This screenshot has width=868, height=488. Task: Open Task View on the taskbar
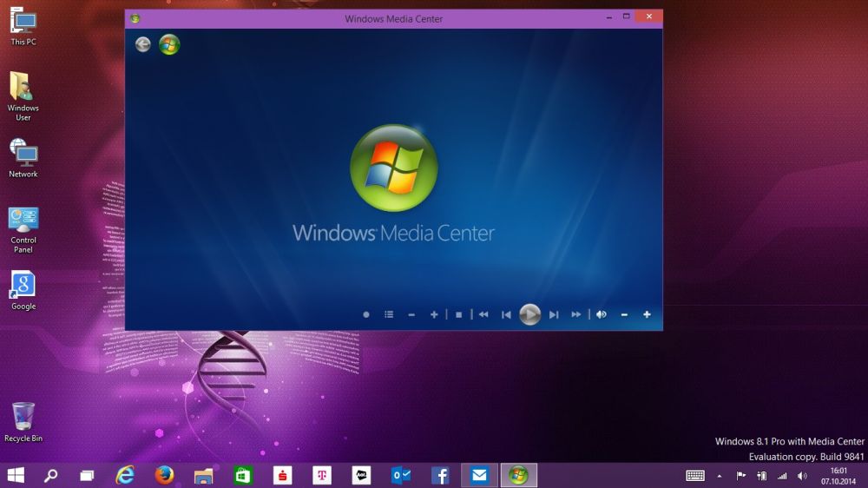[x=87, y=475]
